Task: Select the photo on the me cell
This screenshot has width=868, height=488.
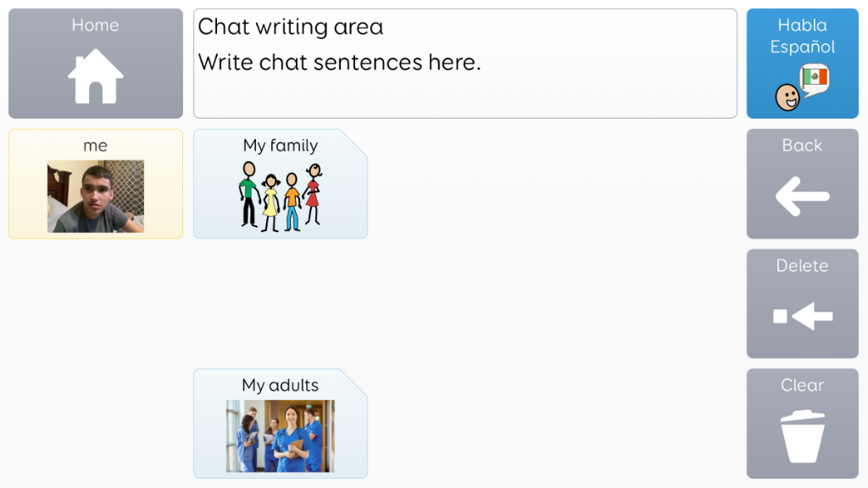Action: click(95, 197)
